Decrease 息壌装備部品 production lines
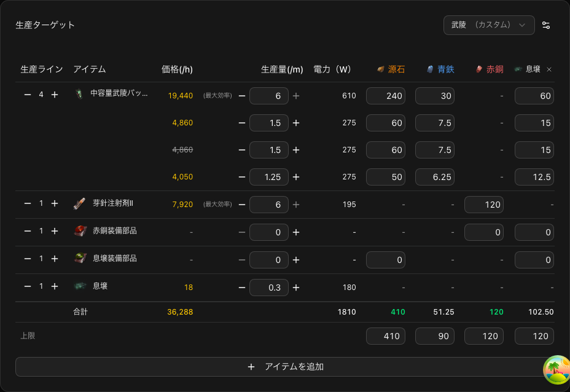The width and height of the screenshot is (570, 392). pos(28,259)
